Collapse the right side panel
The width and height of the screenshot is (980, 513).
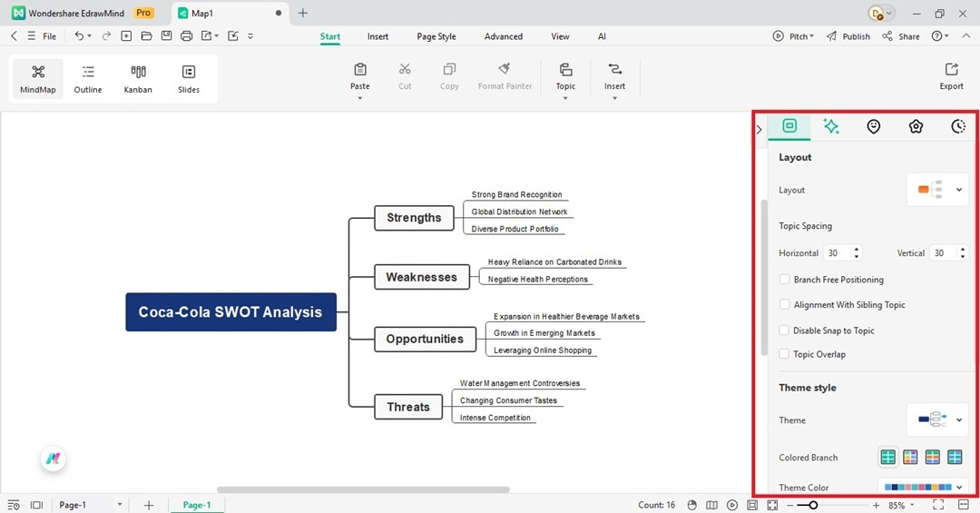pos(759,130)
